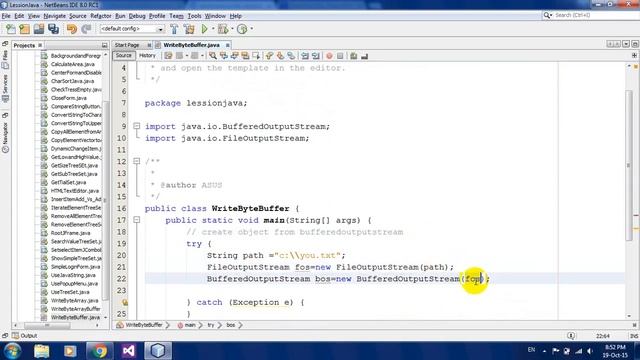
Task: Minimize the Projects panel
Action: 104,45
